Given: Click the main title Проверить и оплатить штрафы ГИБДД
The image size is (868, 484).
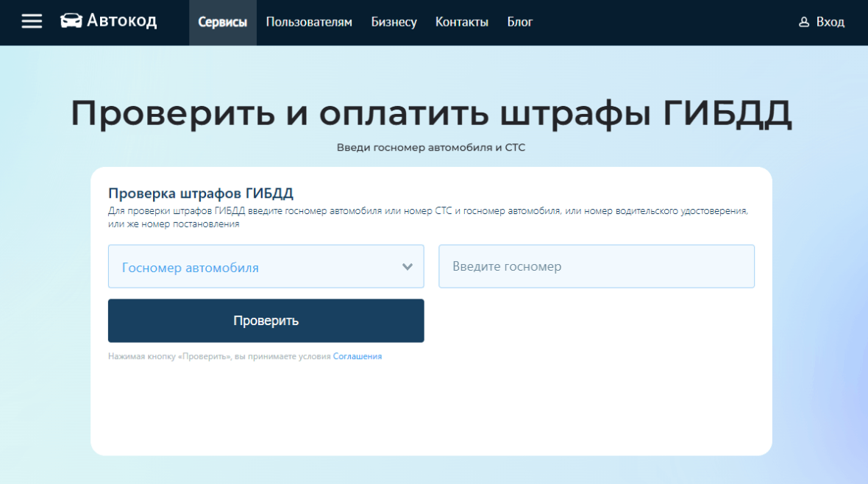Looking at the screenshot, I should [x=431, y=113].
